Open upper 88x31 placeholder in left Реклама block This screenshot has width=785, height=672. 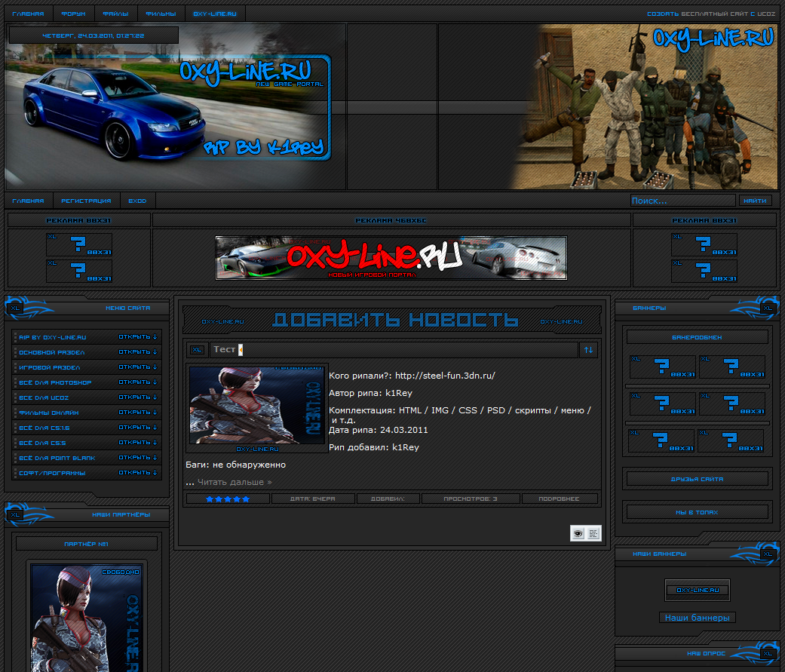(x=79, y=245)
